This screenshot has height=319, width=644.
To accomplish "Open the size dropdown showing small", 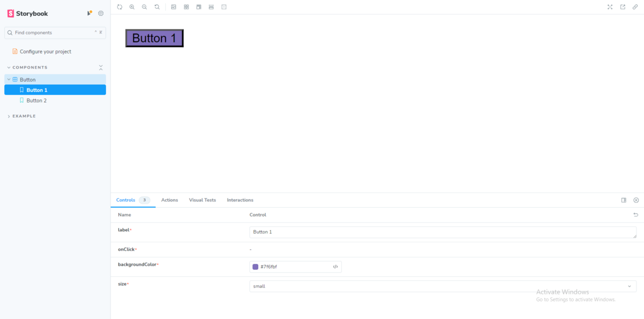I will click(x=443, y=286).
